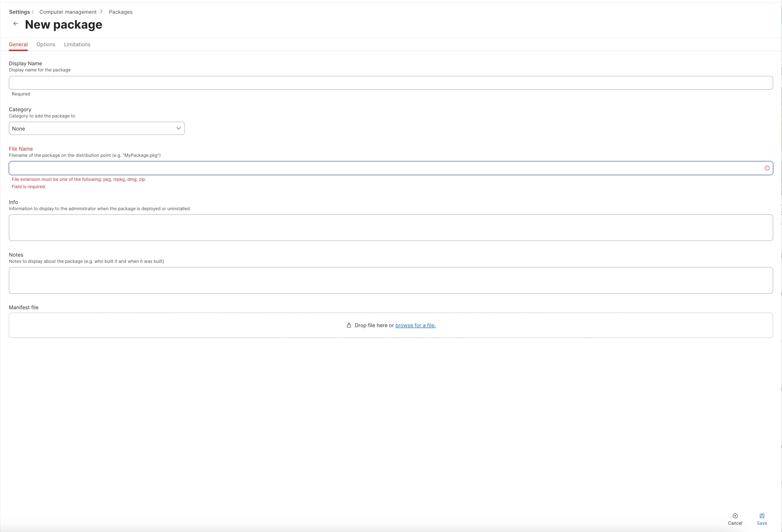Switch to the Options tab

(46, 44)
